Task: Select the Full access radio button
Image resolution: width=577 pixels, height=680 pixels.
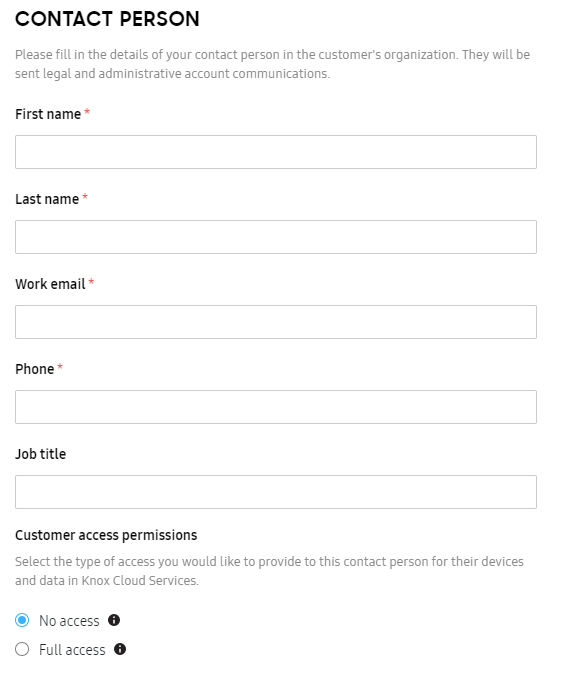Action: coord(22,649)
